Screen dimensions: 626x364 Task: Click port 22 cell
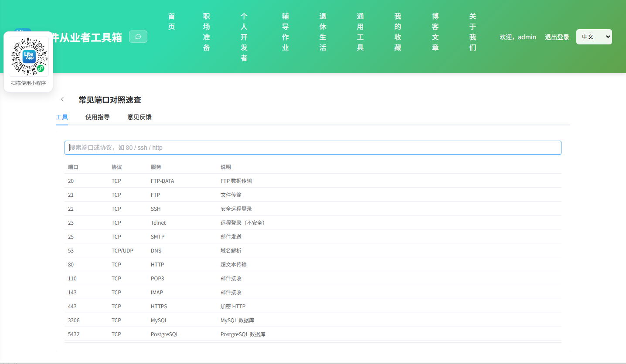pos(71,209)
